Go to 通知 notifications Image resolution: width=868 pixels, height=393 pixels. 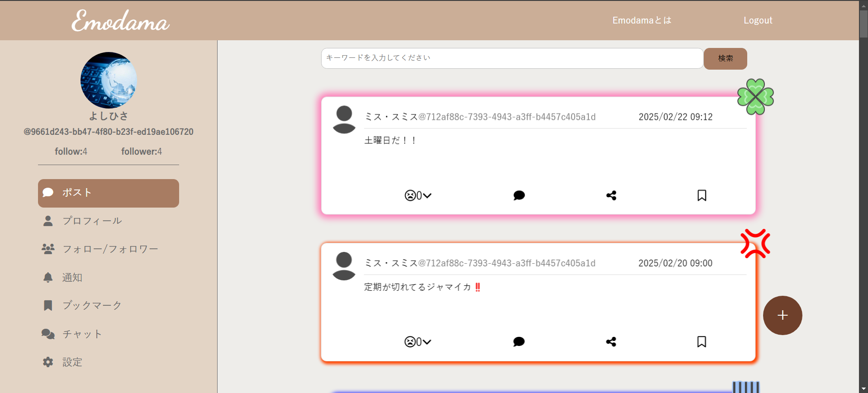(x=72, y=277)
